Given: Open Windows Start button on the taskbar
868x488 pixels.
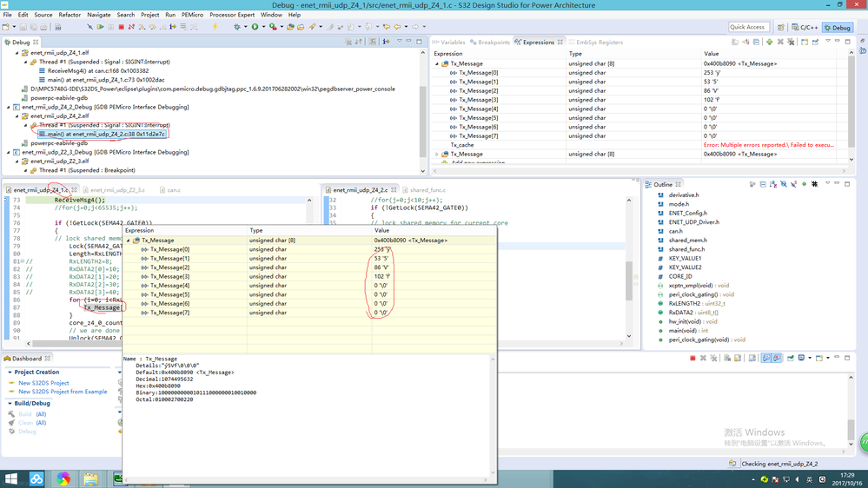Looking at the screenshot, I should 10,478.
